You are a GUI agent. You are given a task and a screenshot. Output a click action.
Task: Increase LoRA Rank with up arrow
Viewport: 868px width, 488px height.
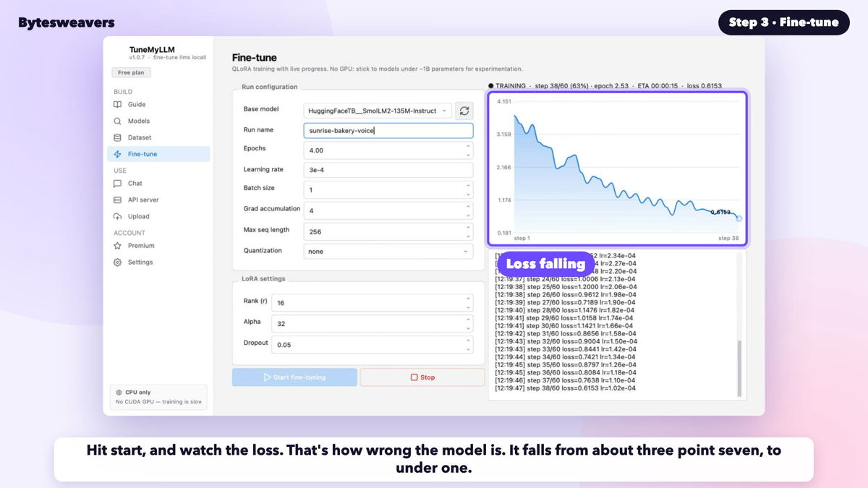click(468, 299)
